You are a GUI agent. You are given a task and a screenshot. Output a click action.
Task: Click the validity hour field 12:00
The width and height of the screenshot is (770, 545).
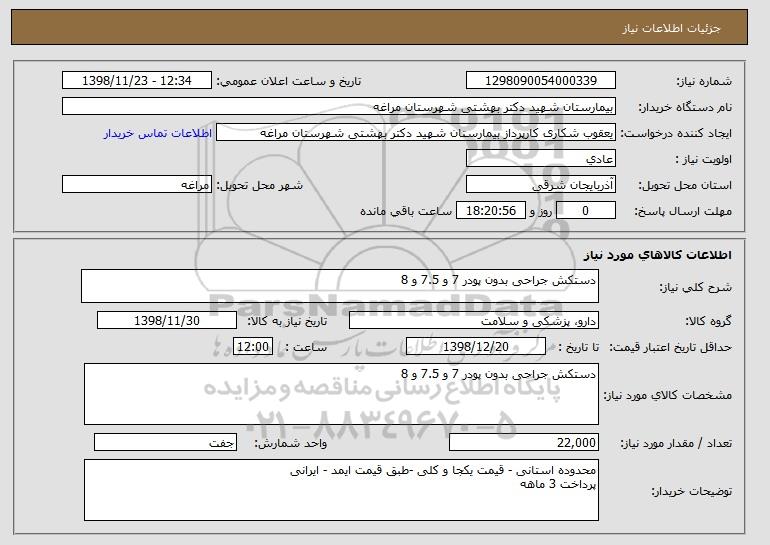click(x=253, y=347)
